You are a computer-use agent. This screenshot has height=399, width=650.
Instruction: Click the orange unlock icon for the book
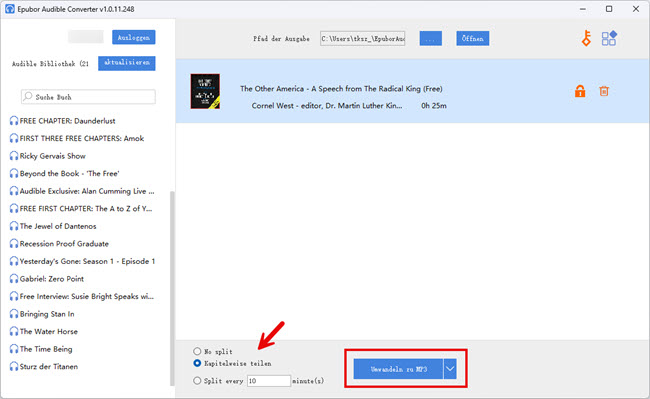(580, 91)
